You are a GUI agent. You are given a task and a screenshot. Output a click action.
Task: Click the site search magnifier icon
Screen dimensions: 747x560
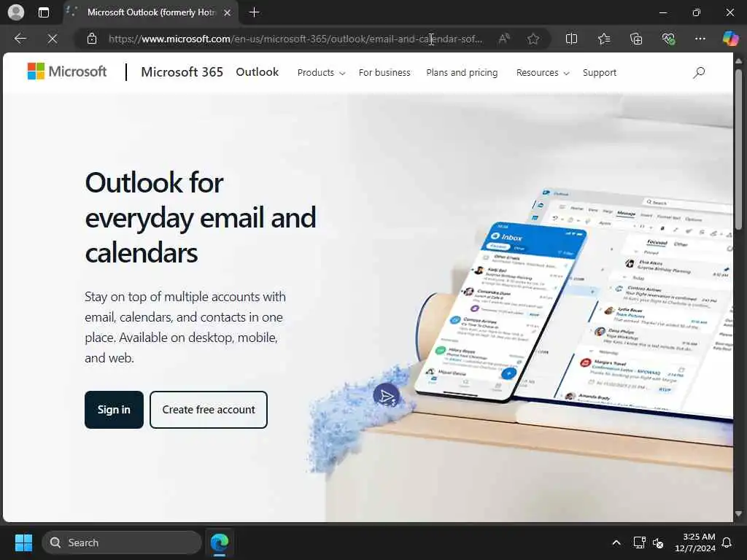pos(699,72)
